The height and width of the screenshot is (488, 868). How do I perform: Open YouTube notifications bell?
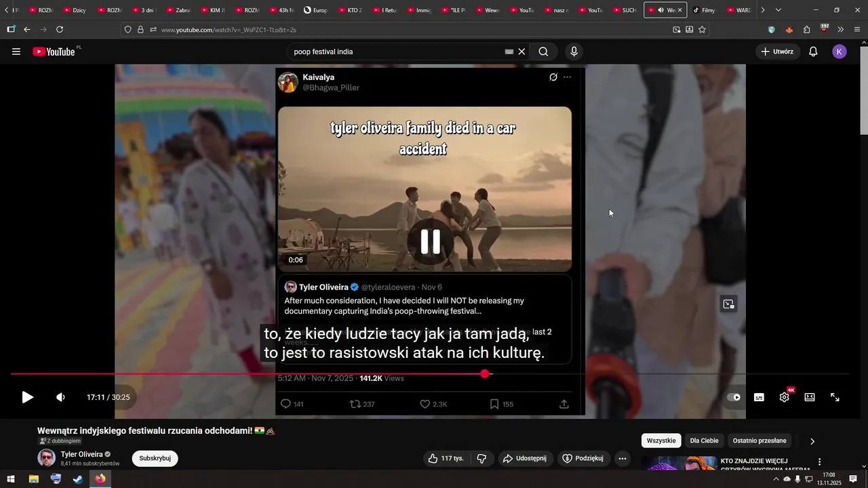tap(813, 52)
